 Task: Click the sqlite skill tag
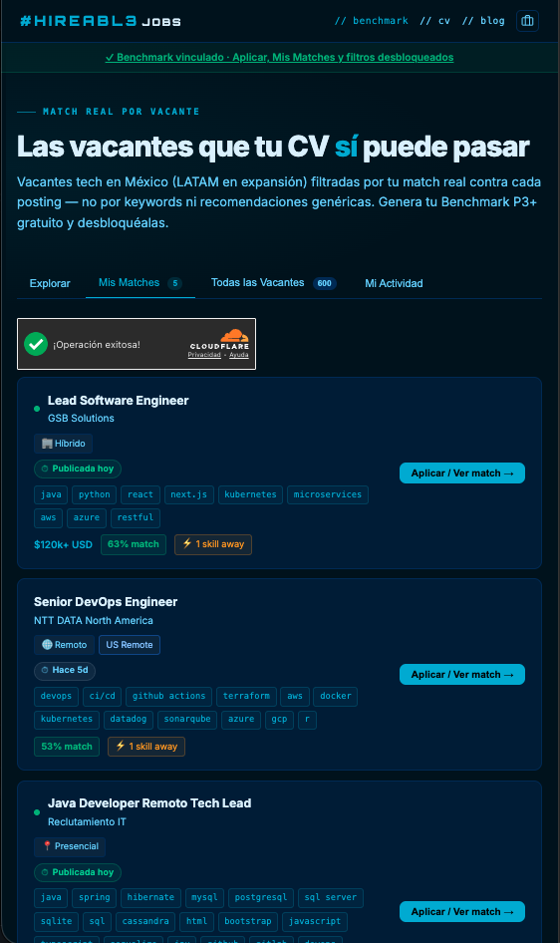point(56,921)
